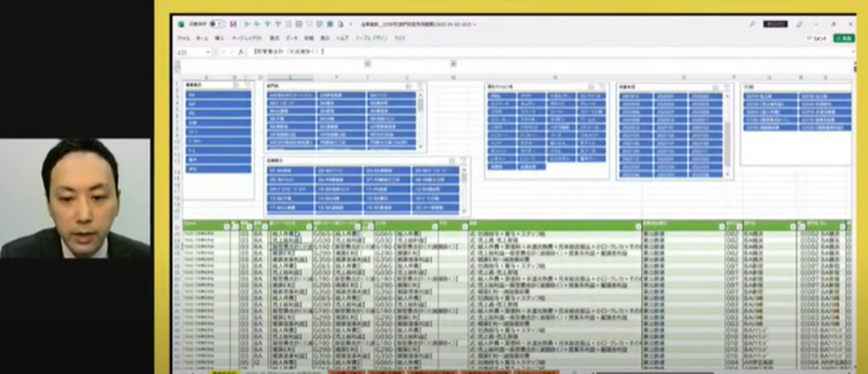Click the 部門名 slicer vertical scrollbar
The height and width of the screenshot is (374, 868).
pos(420,120)
